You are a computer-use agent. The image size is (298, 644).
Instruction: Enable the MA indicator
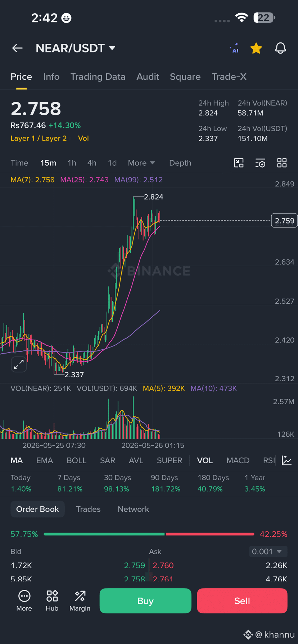click(x=17, y=460)
